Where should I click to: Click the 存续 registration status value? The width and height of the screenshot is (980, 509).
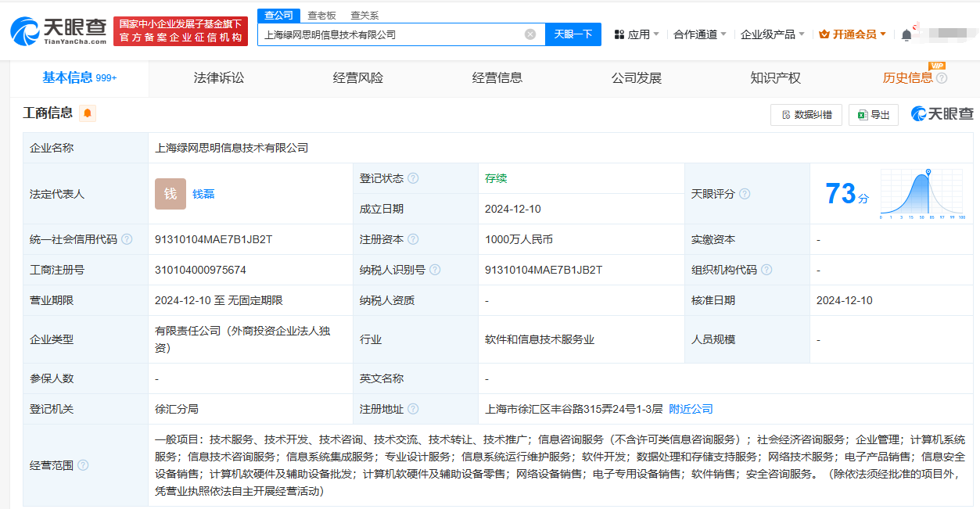(496, 178)
